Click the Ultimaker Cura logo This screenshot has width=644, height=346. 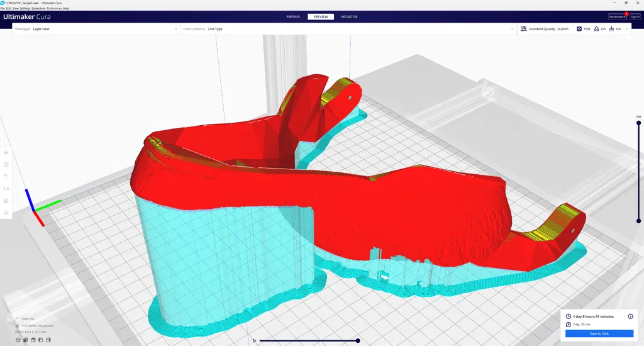[26, 17]
